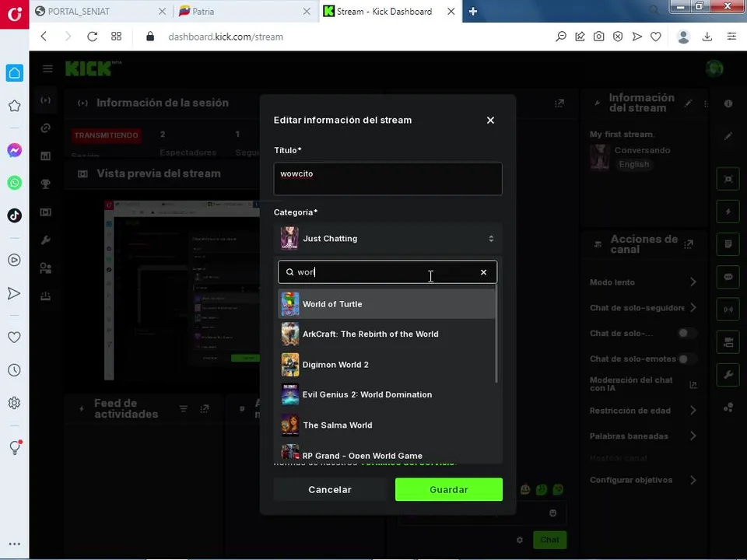Screen dimensions: 747x560
Task: Close the Editar información del stream dialog
Action: point(490,120)
